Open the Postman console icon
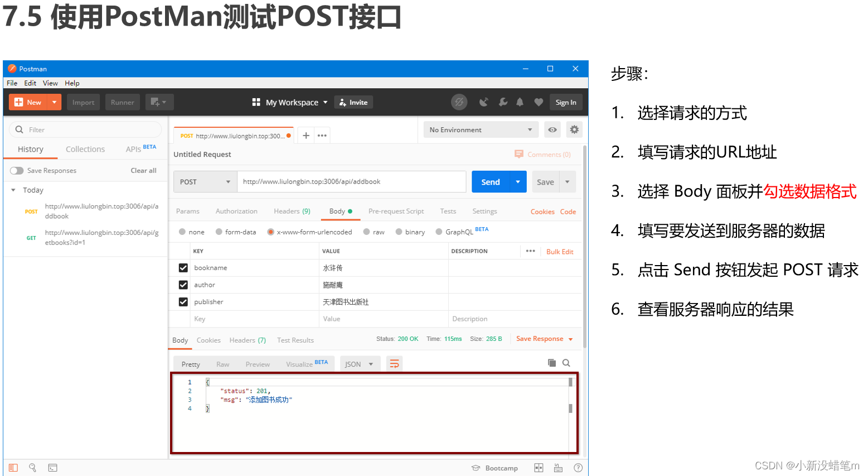Image resolution: width=868 pixels, height=476 pixels. (x=52, y=468)
